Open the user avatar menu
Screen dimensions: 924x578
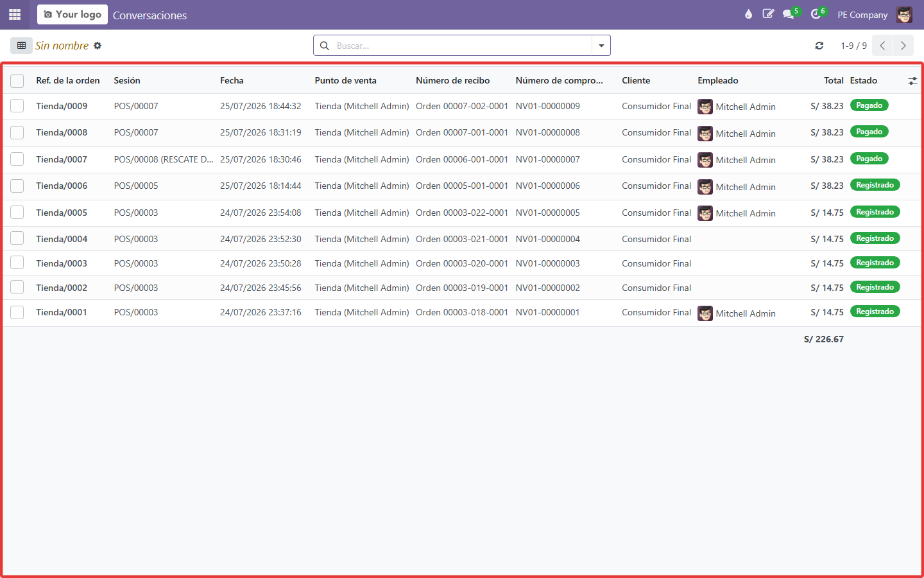(904, 15)
